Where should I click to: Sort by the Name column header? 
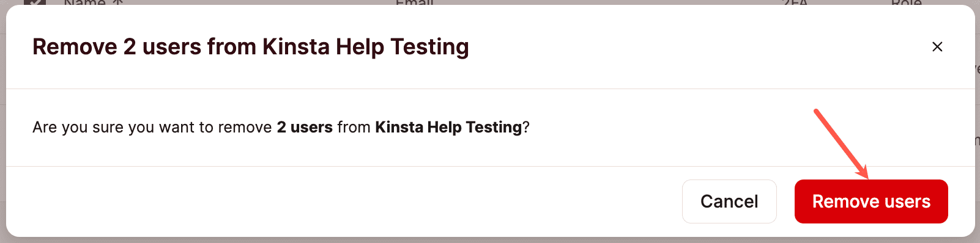tap(84, 2)
